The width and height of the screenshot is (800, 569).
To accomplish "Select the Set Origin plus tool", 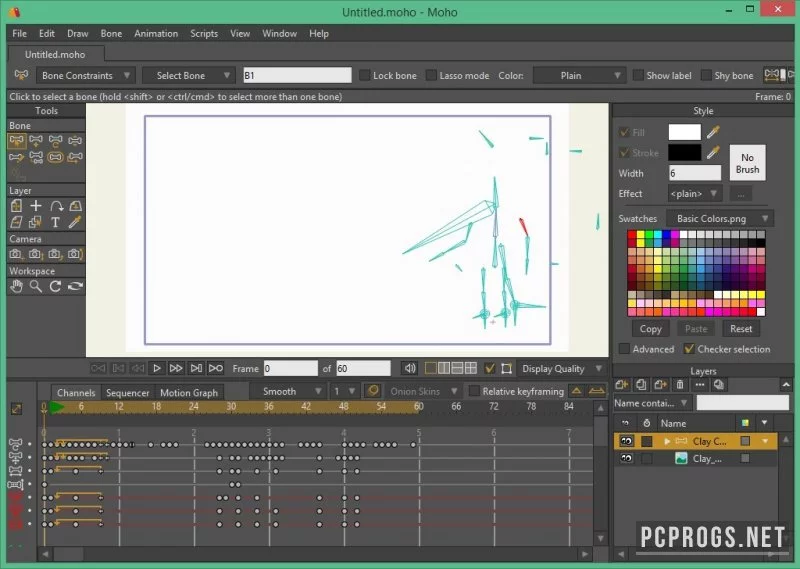I will click(x=36, y=206).
